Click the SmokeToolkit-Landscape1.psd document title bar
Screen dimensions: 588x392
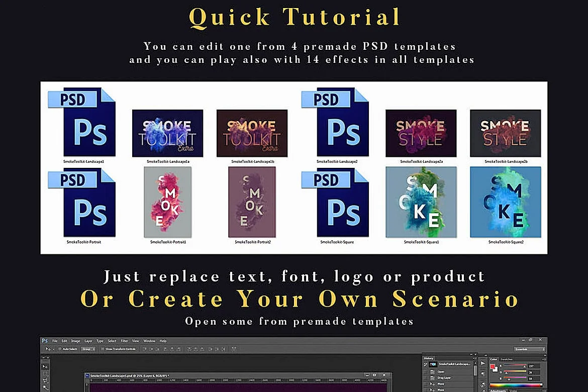(x=238, y=375)
